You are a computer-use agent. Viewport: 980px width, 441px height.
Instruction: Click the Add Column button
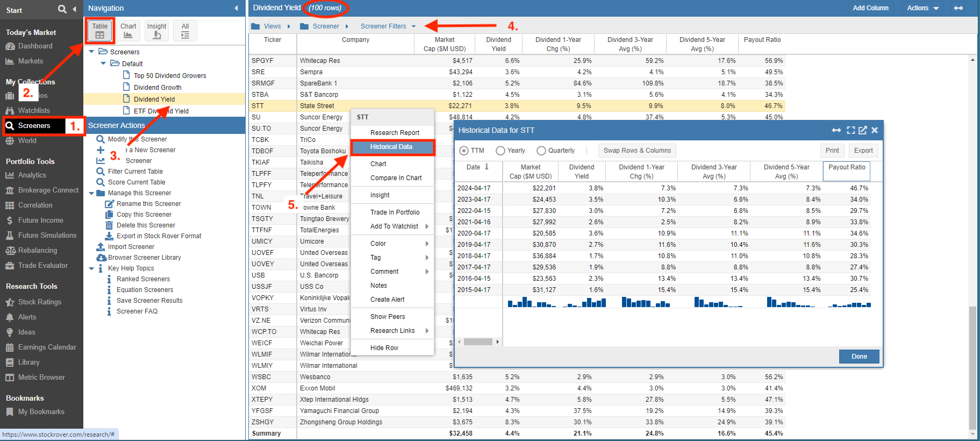coord(870,8)
